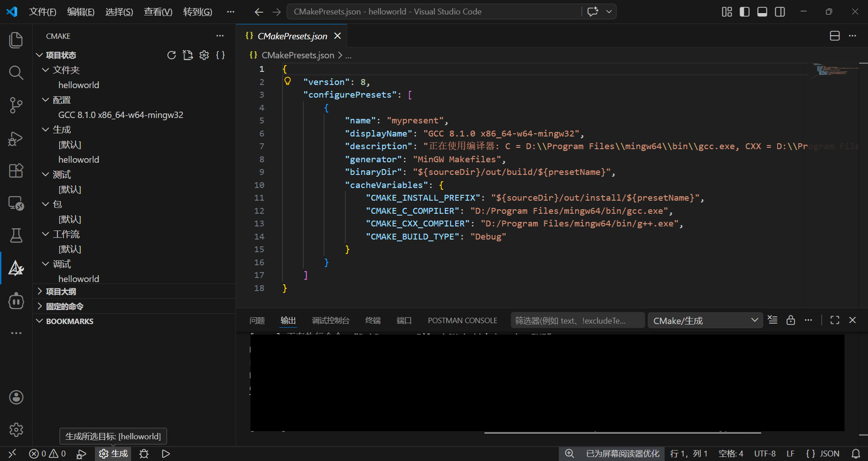
Task: Open the Manage settings gear
Action: 16,430
